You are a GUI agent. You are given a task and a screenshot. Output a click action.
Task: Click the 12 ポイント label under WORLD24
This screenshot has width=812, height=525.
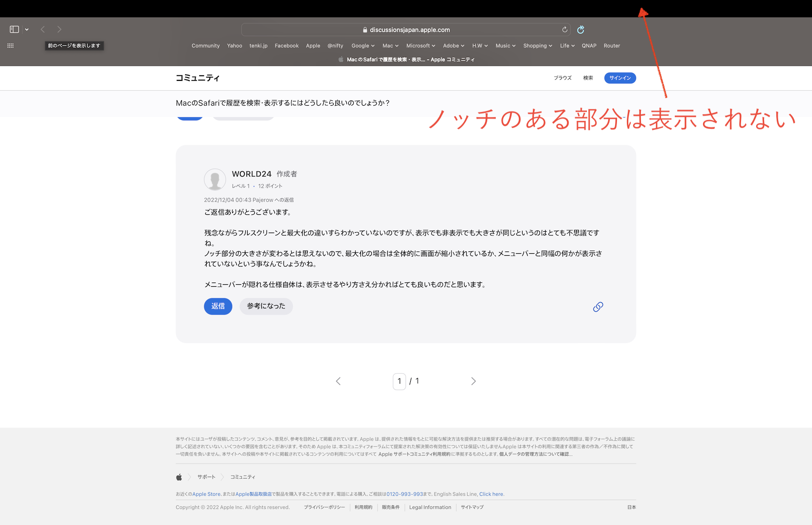[x=270, y=186]
